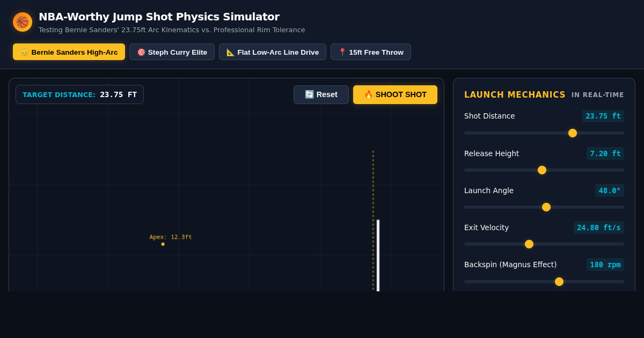This screenshot has height=338, width=644.
Task: Click the NBA-Worthy Jump Shot Physics Simulator title
Action: [159, 17]
